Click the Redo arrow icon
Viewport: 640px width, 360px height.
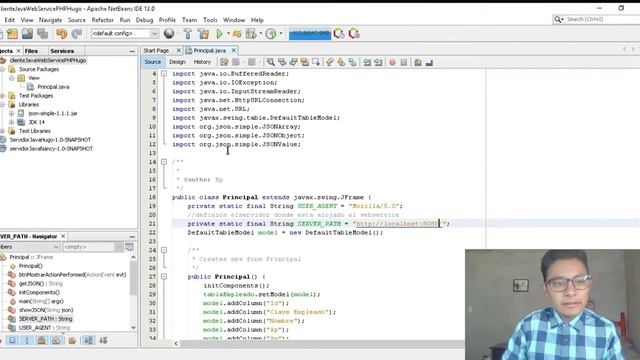pyautogui.click(x=77, y=34)
